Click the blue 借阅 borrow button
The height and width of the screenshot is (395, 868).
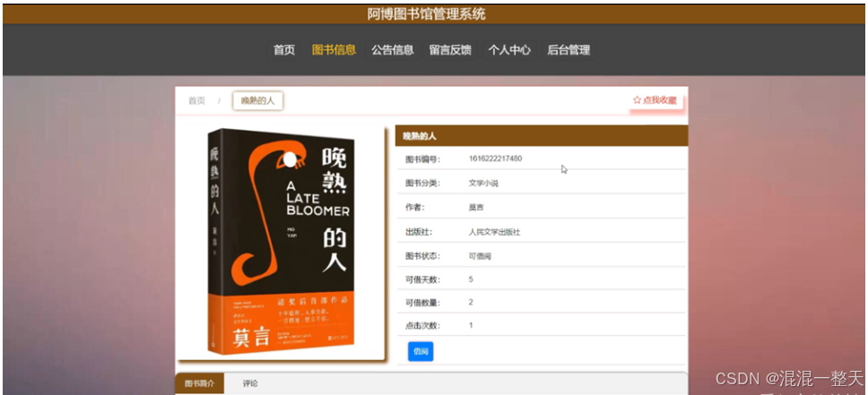[421, 351]
